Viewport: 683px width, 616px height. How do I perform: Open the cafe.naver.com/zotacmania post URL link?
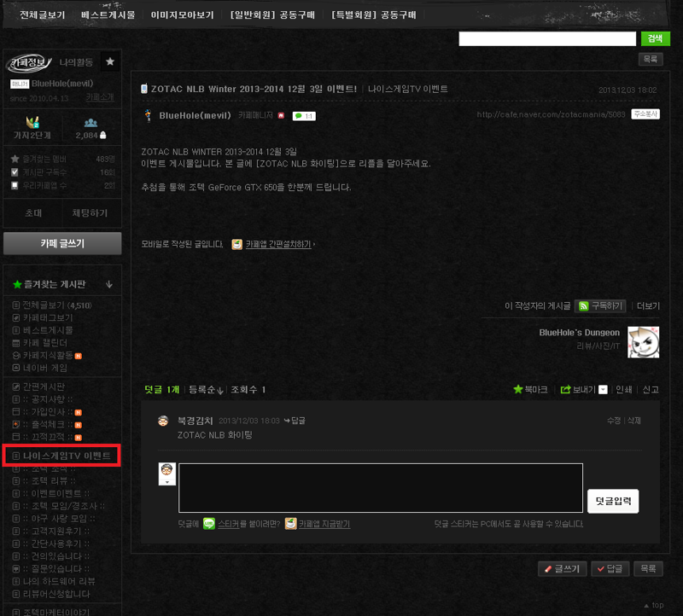pyautogui.click(x=551, y=114)
